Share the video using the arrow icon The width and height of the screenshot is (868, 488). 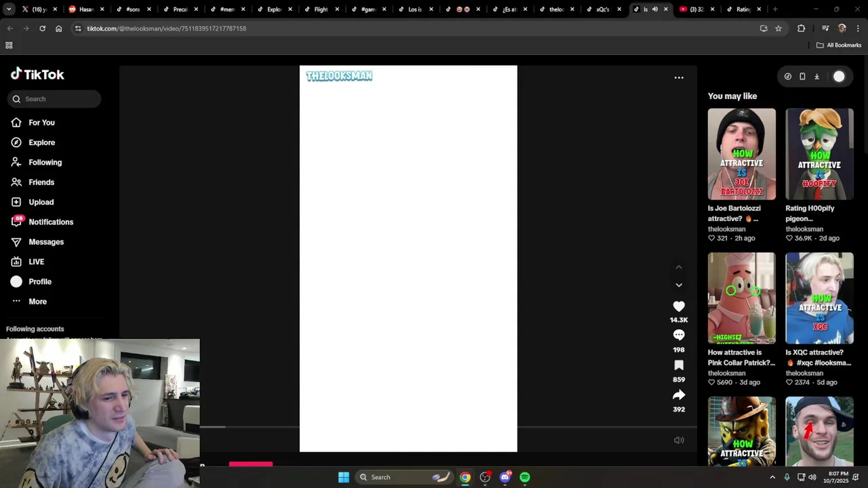click(x=679, y=394)
